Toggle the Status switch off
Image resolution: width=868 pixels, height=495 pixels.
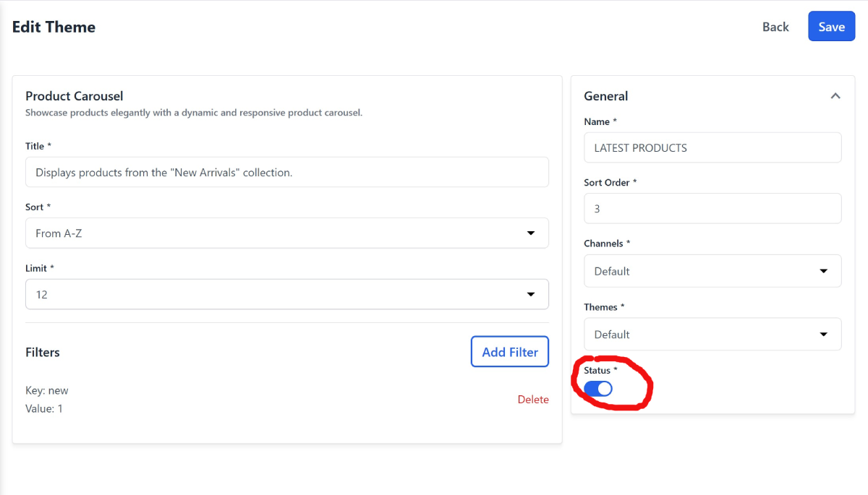[598, 389]
